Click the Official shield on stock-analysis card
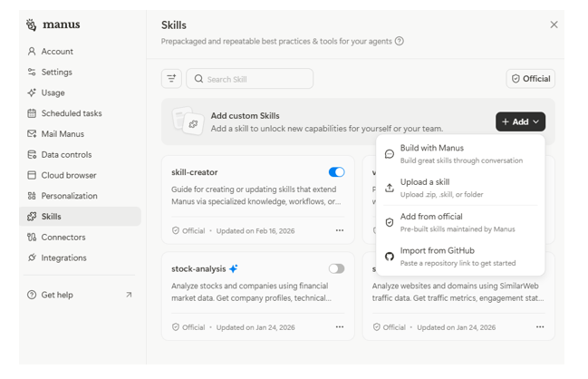The image size is (588, 379). (176, 327)
